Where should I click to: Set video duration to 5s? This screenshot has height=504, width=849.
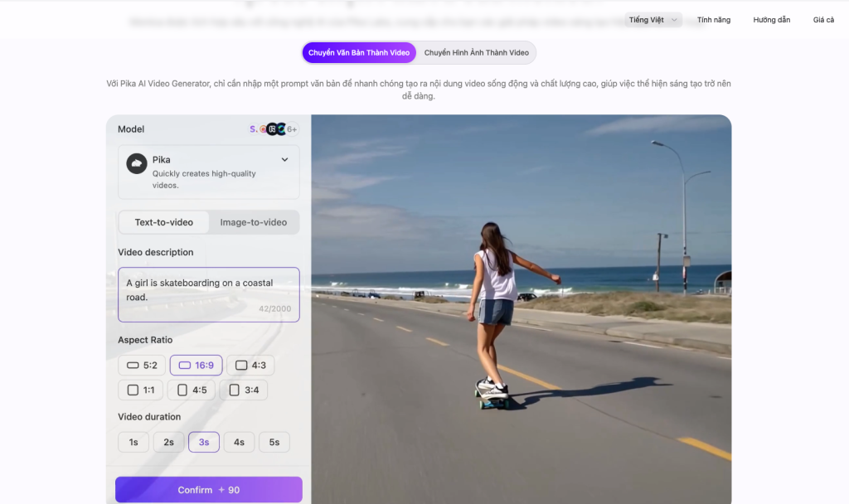(x=274, y=442)
